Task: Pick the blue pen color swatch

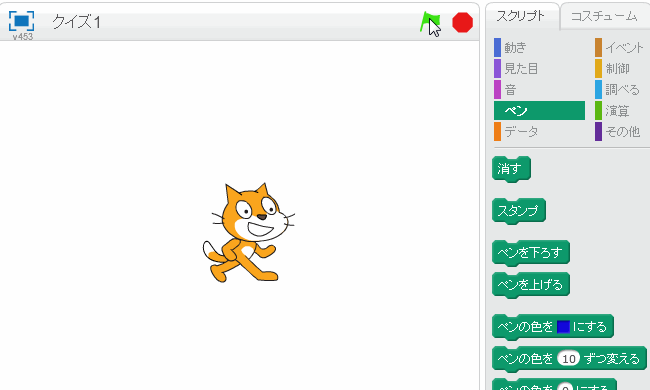Action: (563, 327)
